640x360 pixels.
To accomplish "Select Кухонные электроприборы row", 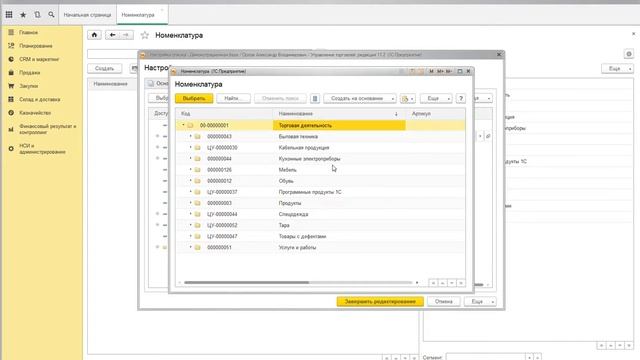I will tap(320, 158).
